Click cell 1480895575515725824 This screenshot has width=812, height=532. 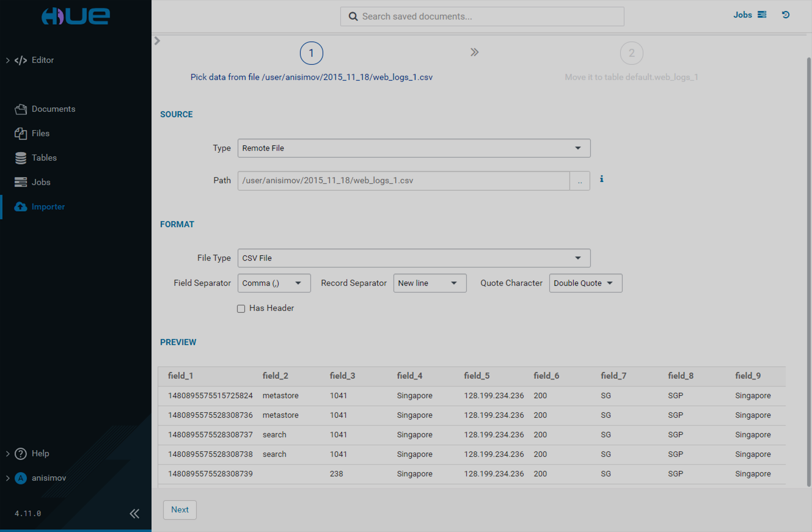[210, 396]
